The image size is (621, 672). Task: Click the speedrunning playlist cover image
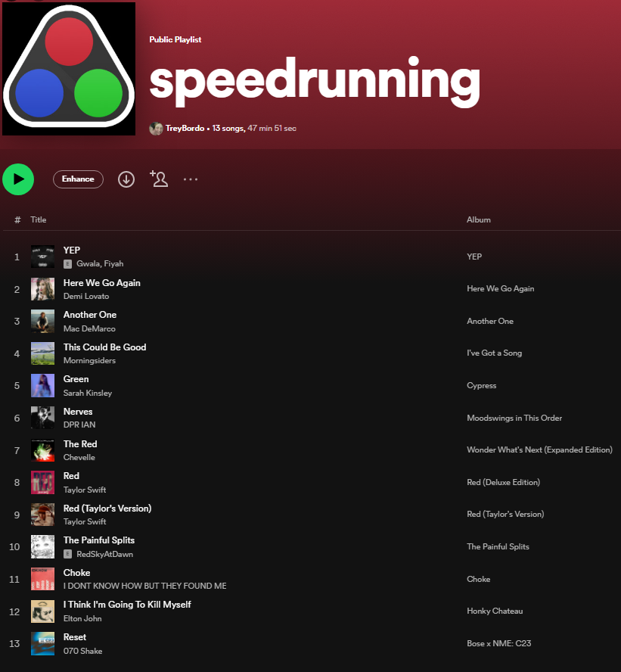(69, 69)
